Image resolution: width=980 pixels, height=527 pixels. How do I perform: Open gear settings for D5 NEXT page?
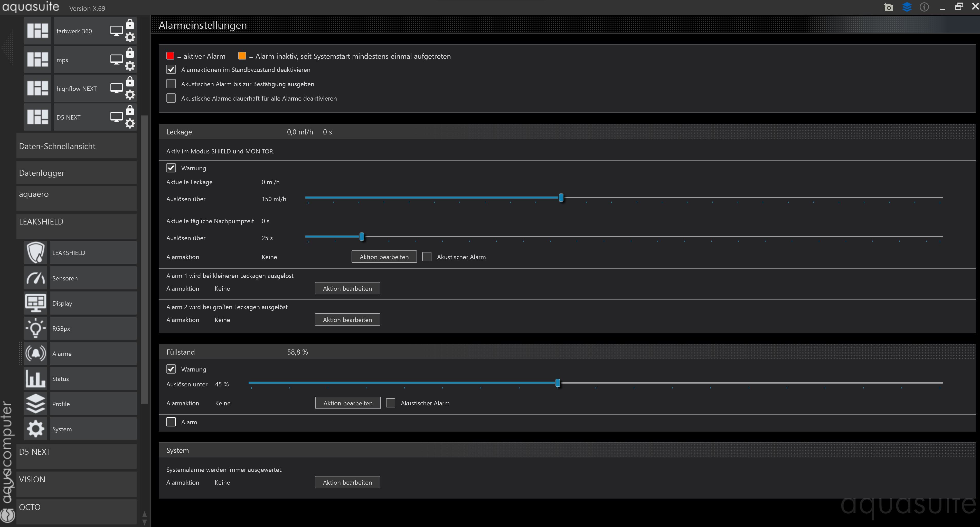(130, 123)
